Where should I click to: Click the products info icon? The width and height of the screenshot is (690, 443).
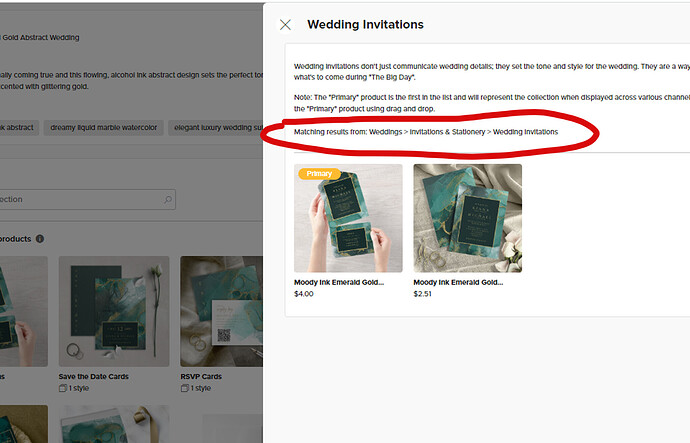[40, 239]
